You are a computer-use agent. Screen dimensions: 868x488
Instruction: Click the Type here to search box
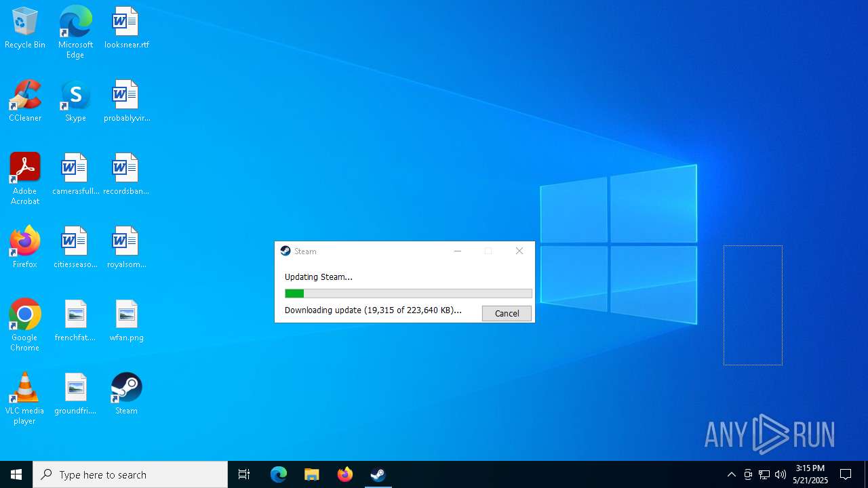pos(130,474)
